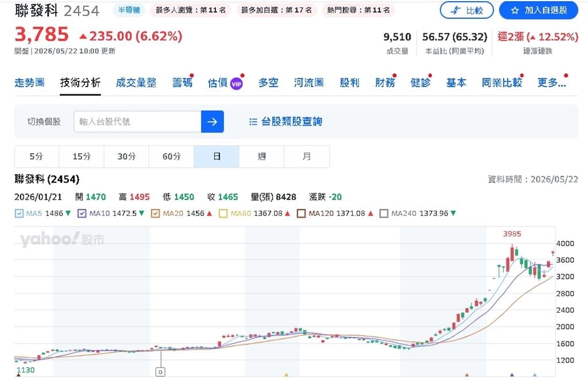Select the daily (日) chart interval
This screenshot has width=588, height=385.
[x=216, y=156]
